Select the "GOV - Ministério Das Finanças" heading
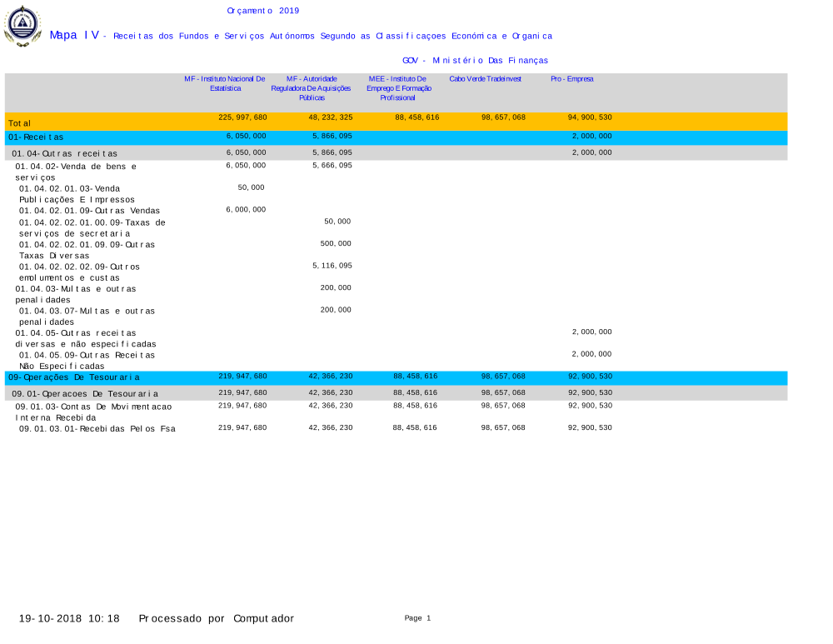This screenshot has height=644, width=833. pyautogui.click(x=475, y=61)
